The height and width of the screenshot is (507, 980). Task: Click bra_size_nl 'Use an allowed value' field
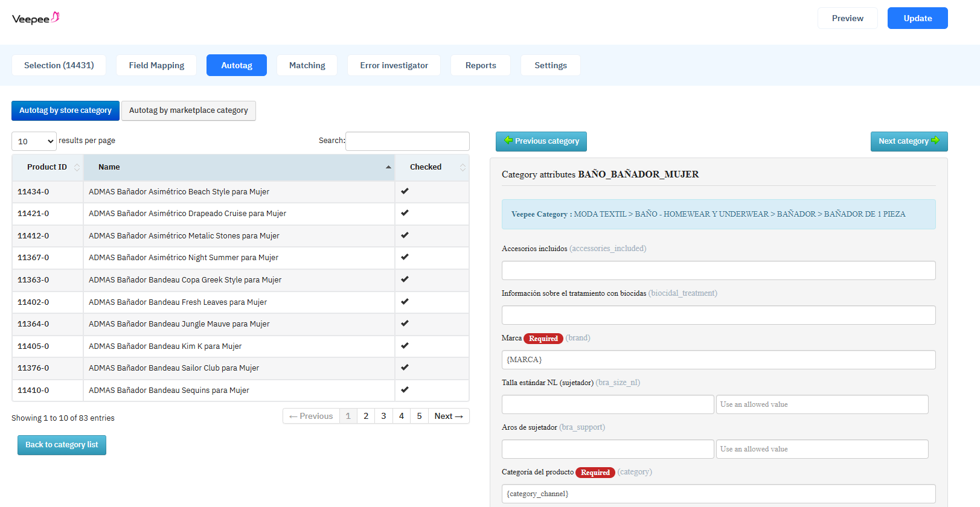pos(822,404)
